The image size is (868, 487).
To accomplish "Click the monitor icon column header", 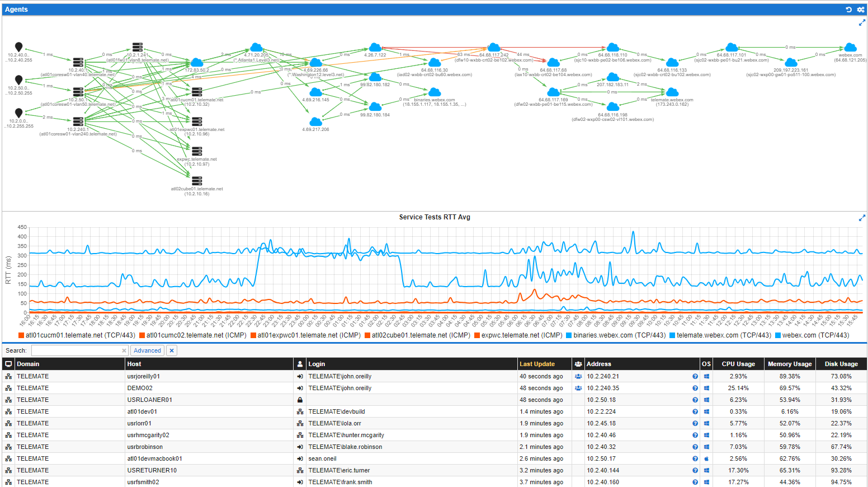I will (8, 364).
